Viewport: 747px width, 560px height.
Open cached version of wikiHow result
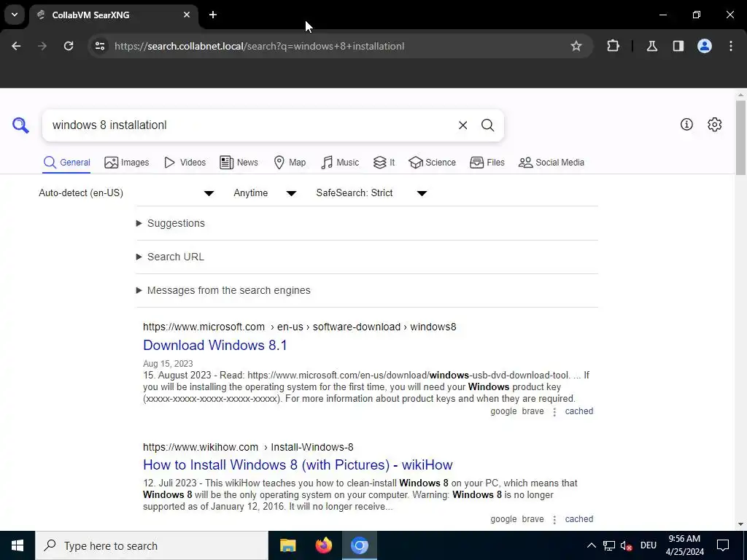(x=578, y=519)
